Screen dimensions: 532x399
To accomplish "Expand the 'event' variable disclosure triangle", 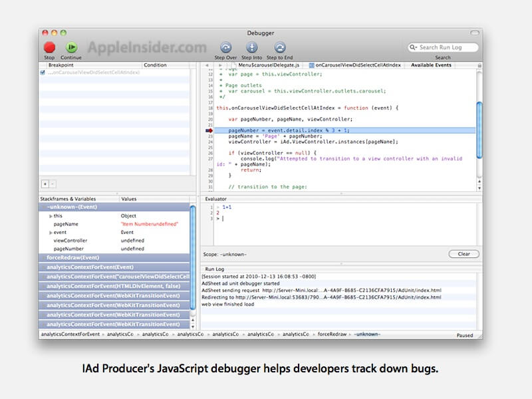I will 51,233.
